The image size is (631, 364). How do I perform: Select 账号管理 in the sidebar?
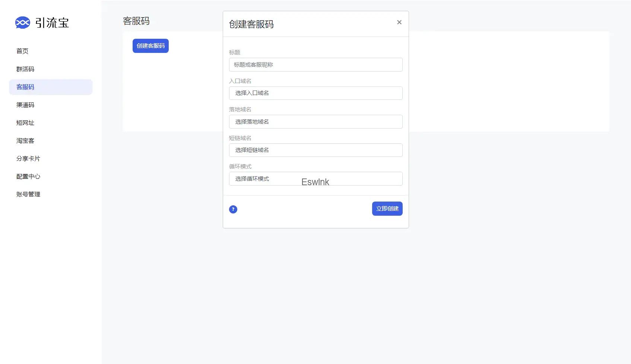point(28,194)
